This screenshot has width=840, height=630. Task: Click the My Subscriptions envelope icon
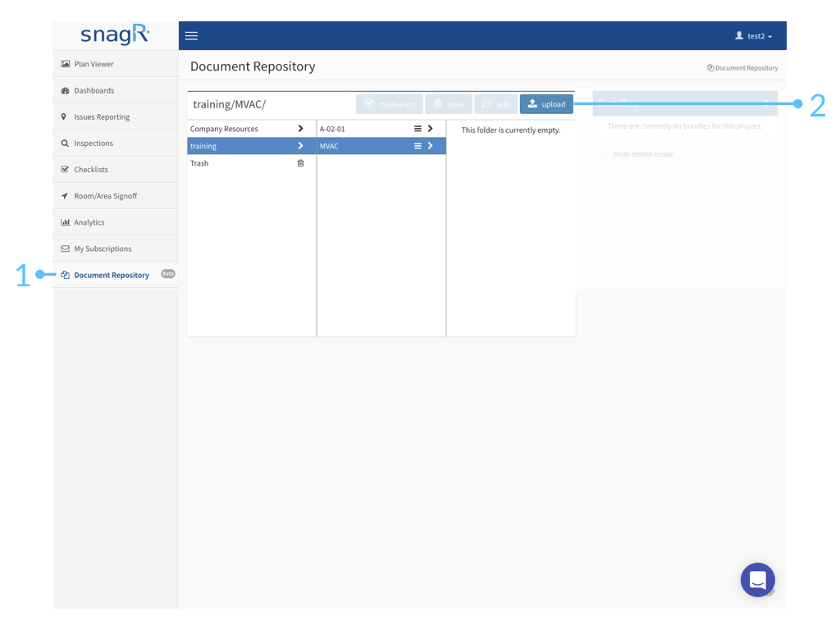pos(66,248)
